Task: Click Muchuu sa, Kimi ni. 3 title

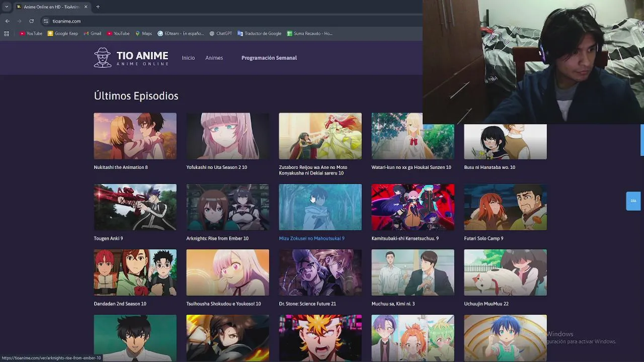Action: 393,304
